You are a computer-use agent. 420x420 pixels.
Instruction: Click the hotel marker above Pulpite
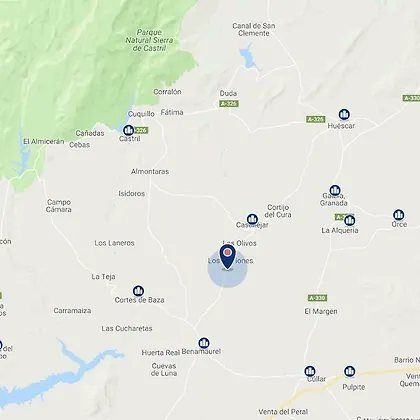[350, 371]
